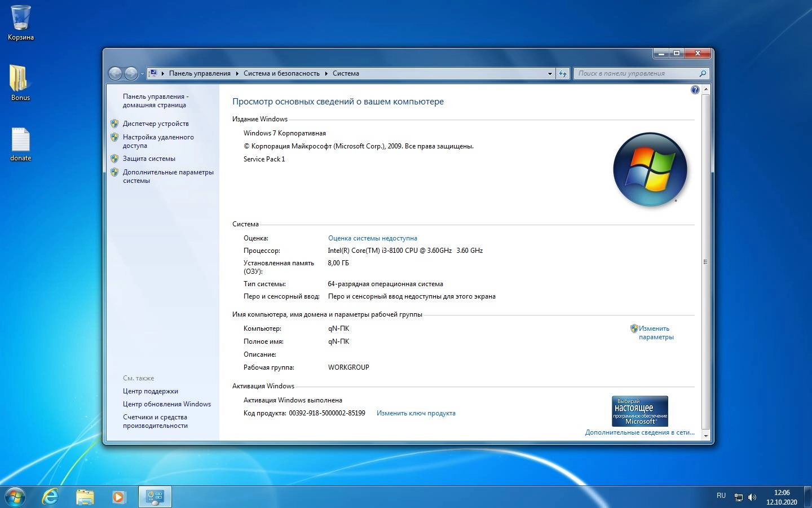Viewport: 812px width, 508px height.
Task: Click the Refresh button in address bar
Action: 563,73
